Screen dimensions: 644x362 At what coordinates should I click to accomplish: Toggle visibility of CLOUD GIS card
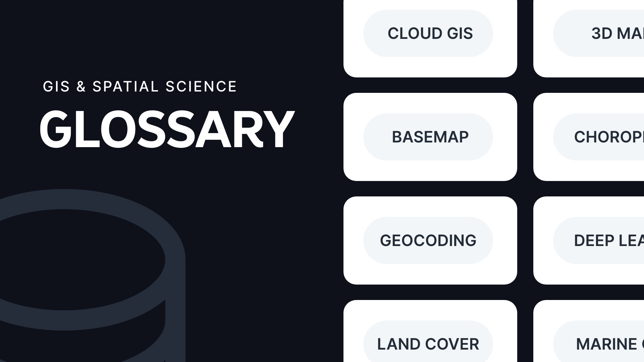[x=429, y=33]
